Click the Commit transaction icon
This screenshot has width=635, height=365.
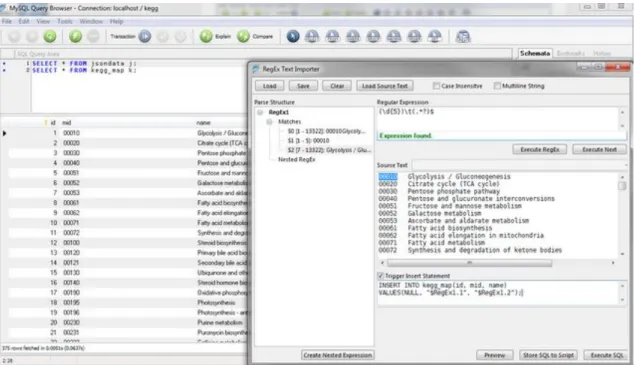163,36
